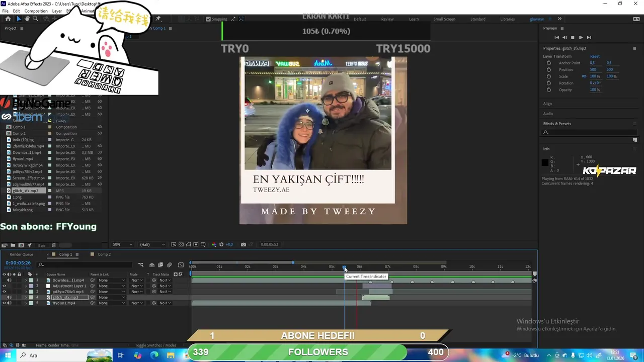Toggle Anchor Point stopwatch
The image size is (644, 362).
click(549, 63)
